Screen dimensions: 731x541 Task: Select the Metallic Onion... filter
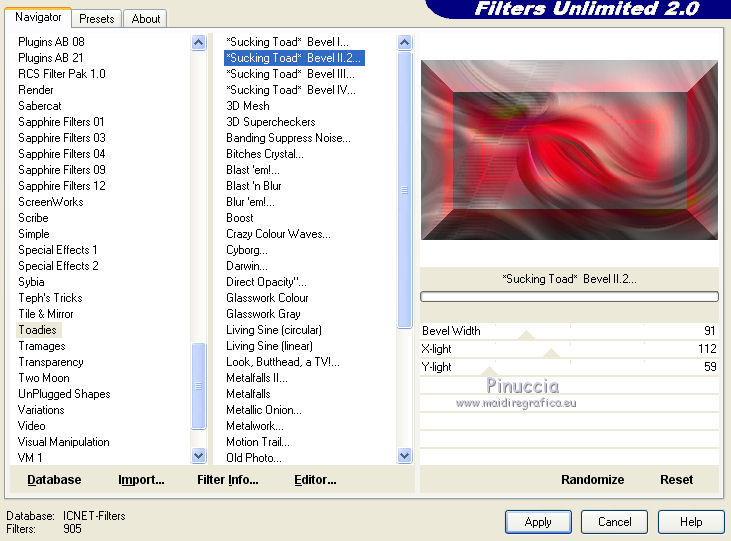264,410
